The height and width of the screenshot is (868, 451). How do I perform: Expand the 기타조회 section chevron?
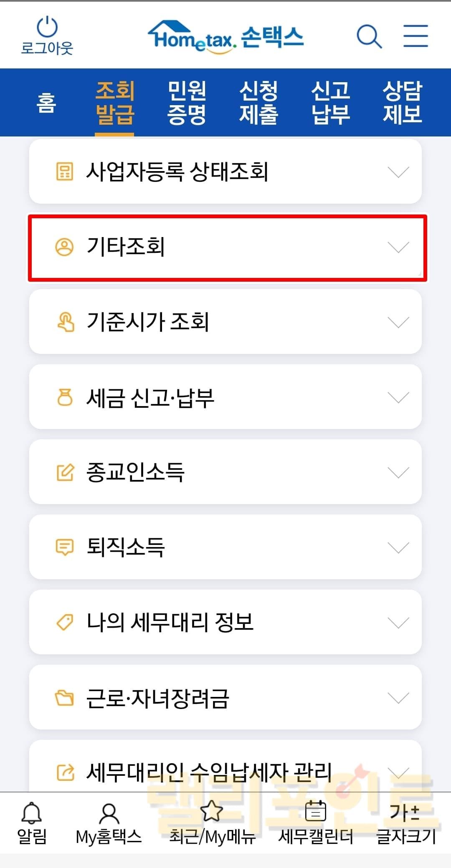[398, 247]
